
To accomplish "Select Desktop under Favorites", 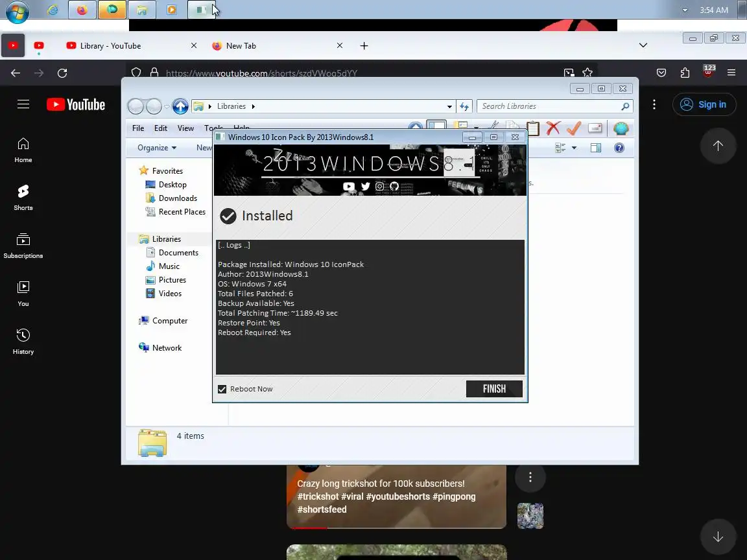I will pos(172,184).
